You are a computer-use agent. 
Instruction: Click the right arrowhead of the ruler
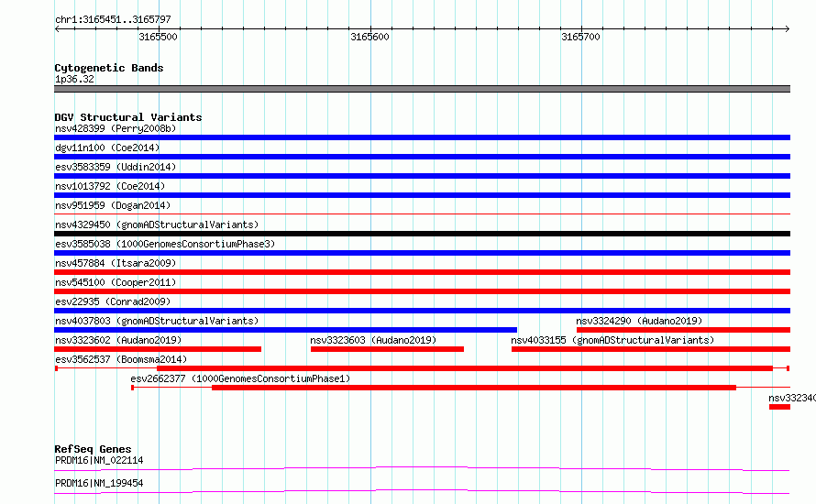pyautogui.click(x=788, y=29)
